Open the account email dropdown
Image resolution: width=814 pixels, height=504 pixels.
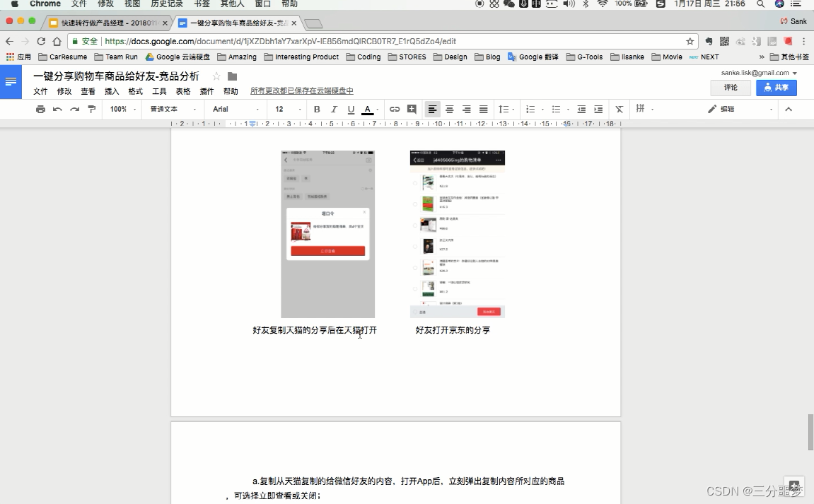point(758,73)
